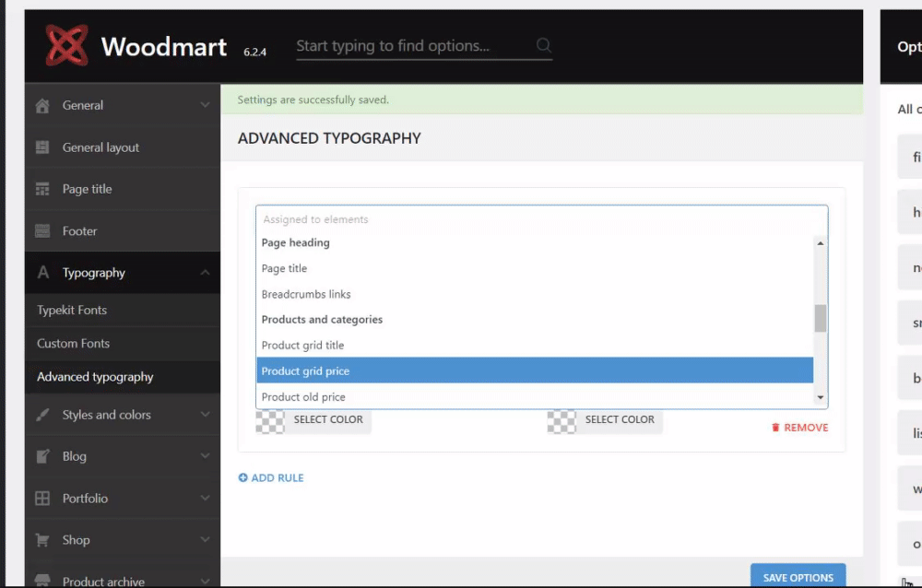Open Typekit Fonts submenu item

pos(123,310)
